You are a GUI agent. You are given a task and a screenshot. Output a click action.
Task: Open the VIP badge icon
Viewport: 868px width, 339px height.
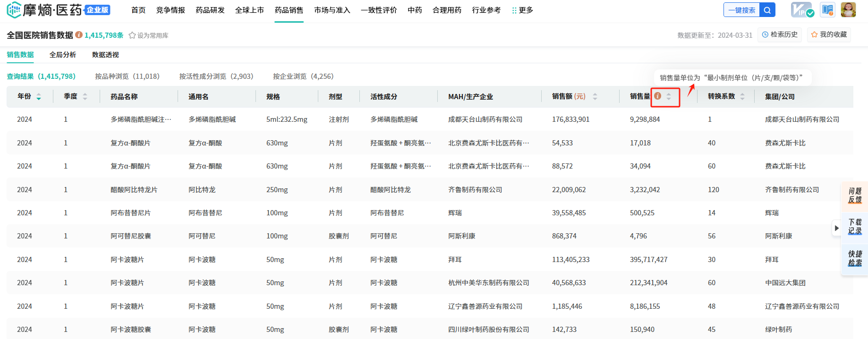click(802, 10)
